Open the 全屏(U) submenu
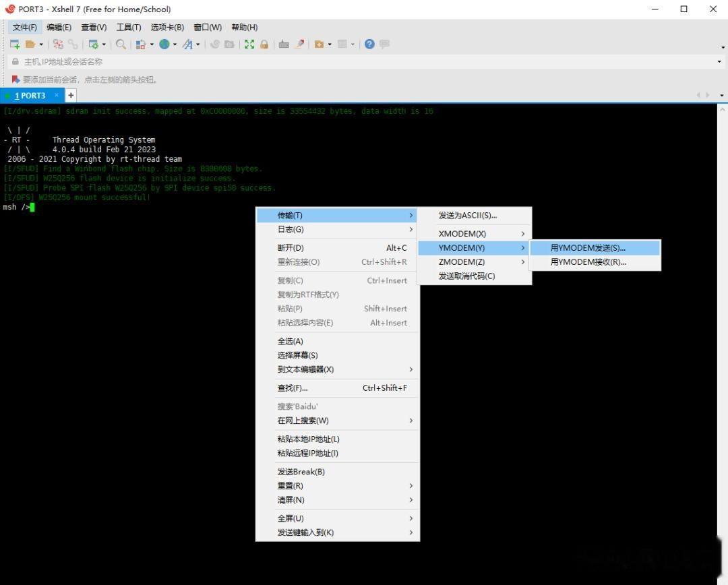This screenshot has height=585, width=728. [x=338, y=518]
